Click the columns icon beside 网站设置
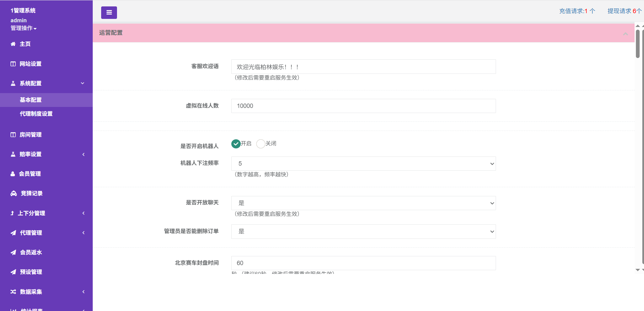644x311 pixels. pos(13,64)
